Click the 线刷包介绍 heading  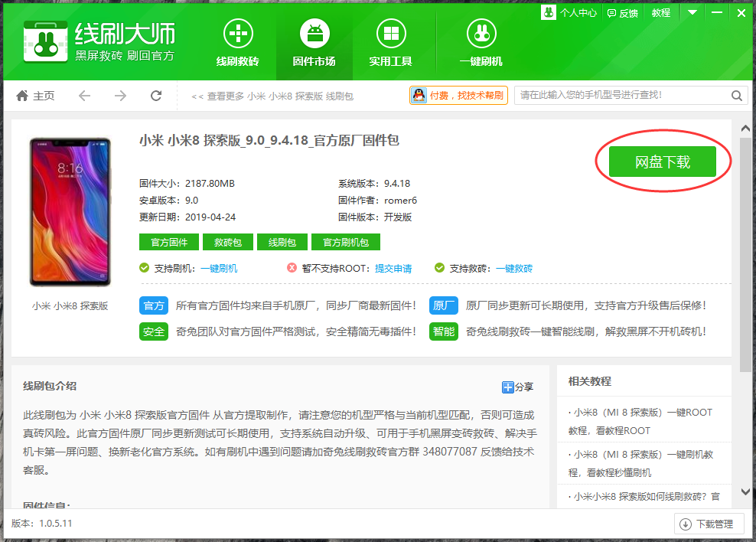coord(50,386)
